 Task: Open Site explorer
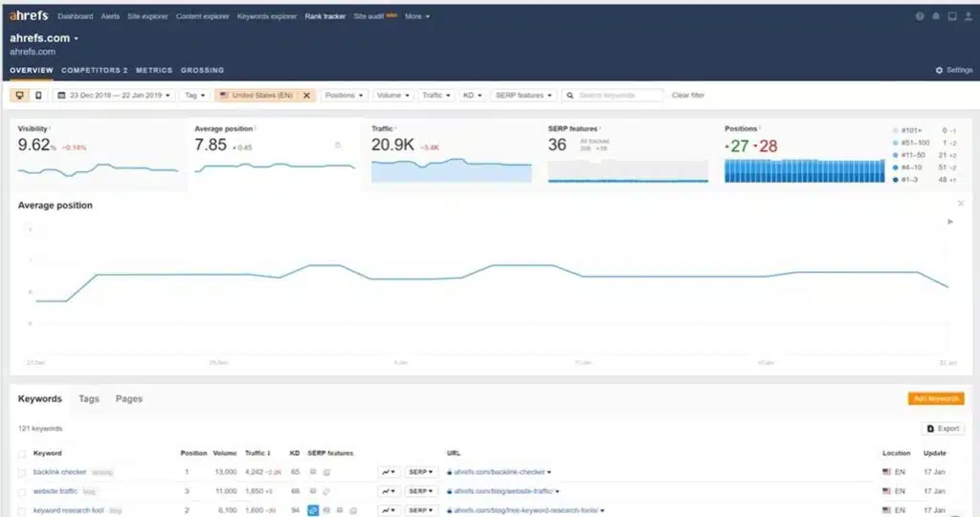(x=147, y=16)
